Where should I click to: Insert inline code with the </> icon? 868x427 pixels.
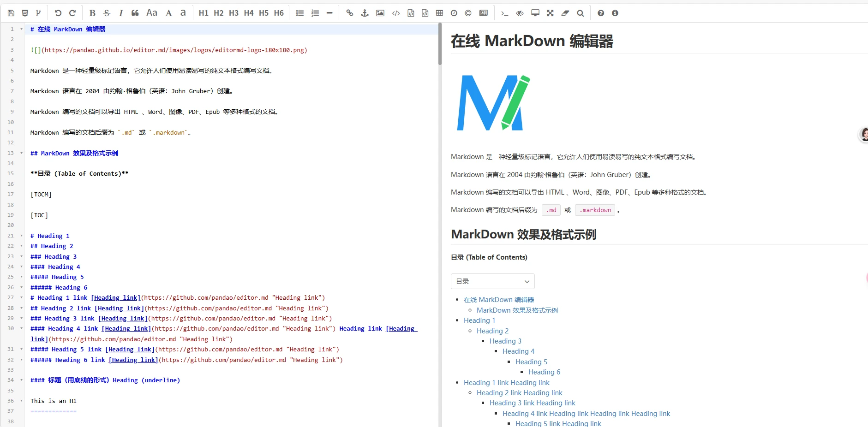396,13
